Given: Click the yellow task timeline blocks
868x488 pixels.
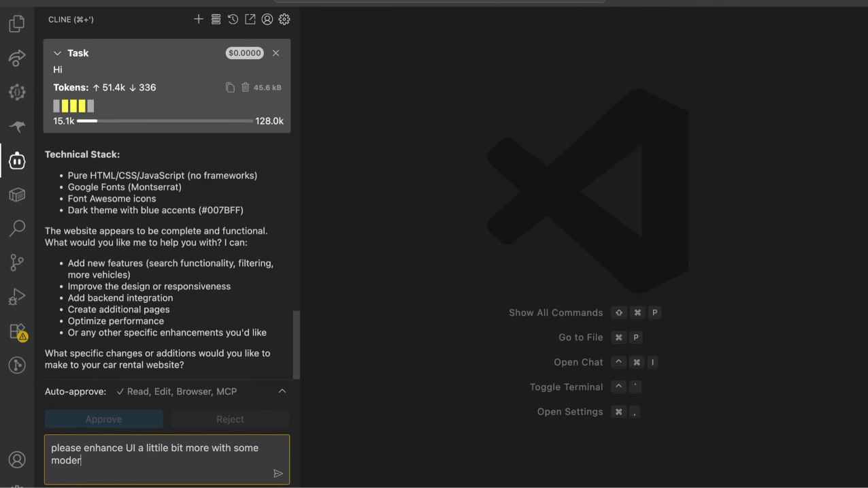Looking at the screenshot, I should pos(73,105).
